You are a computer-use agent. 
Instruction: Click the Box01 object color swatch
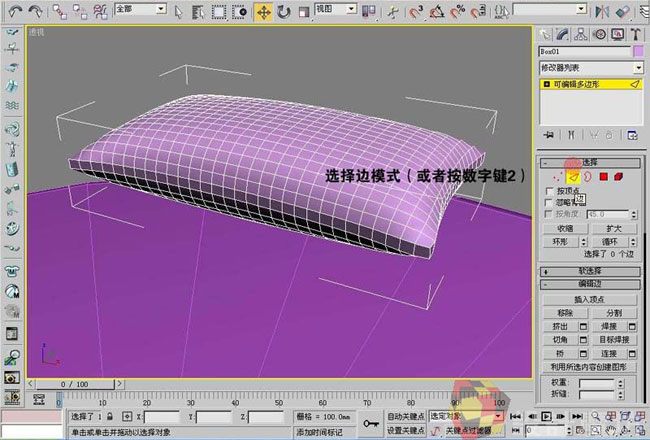[638, 51]
